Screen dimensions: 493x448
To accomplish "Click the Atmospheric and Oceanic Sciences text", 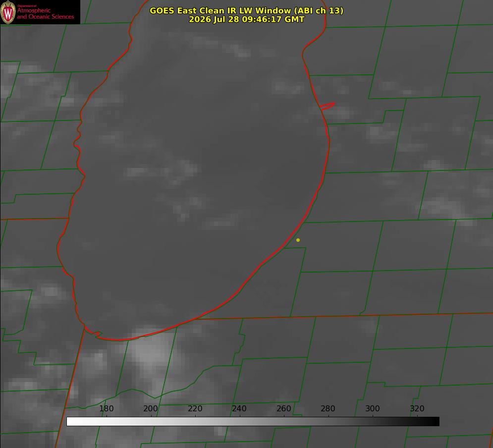I will click(45, 13).
